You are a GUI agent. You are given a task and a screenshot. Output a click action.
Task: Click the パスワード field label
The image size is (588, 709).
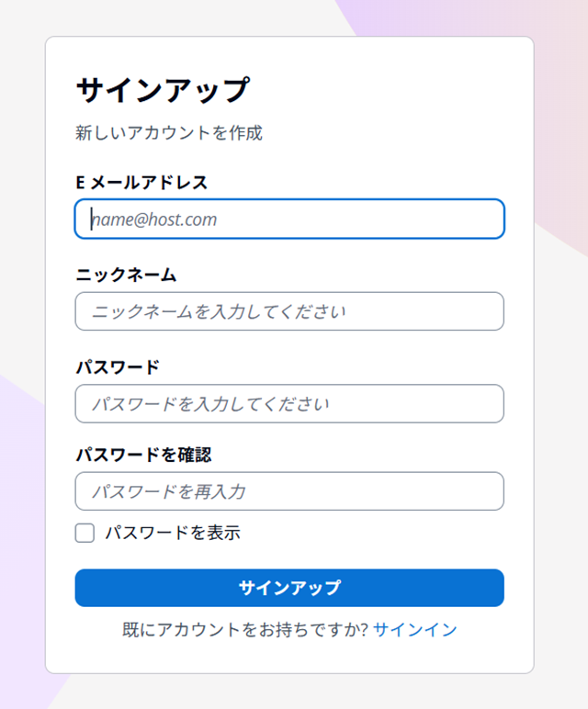tap(118, 366)
